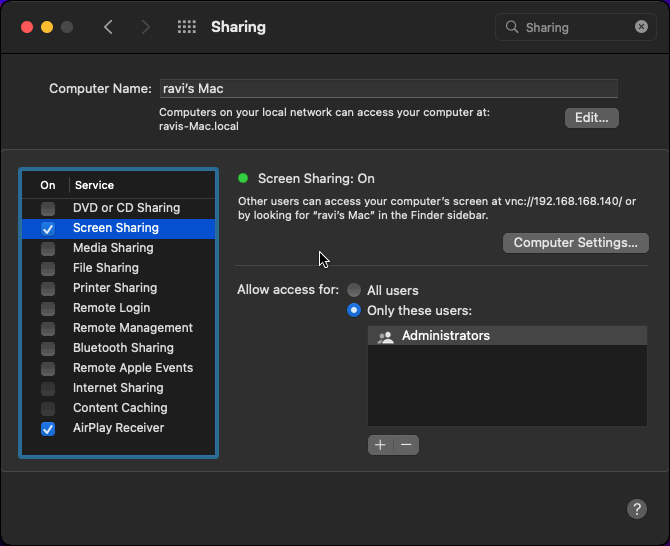Screen dimensions: 670x546
Task: Select Printer Sharing in the service list
Action: 114,288
